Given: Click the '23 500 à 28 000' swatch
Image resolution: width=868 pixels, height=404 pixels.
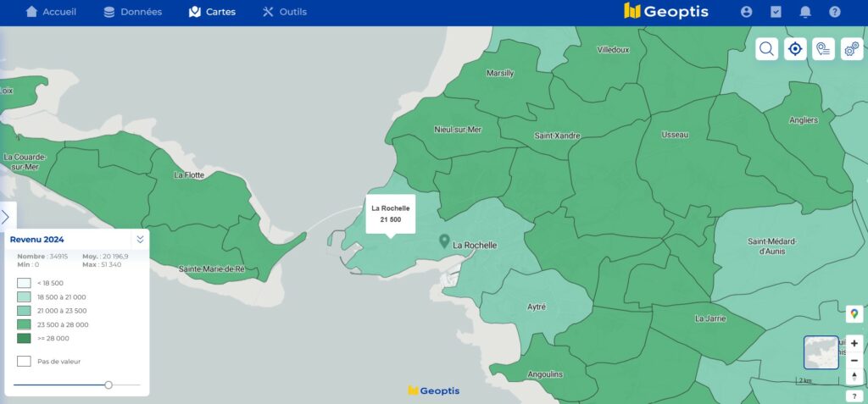Looking at the screenshot, I should 24,324.
